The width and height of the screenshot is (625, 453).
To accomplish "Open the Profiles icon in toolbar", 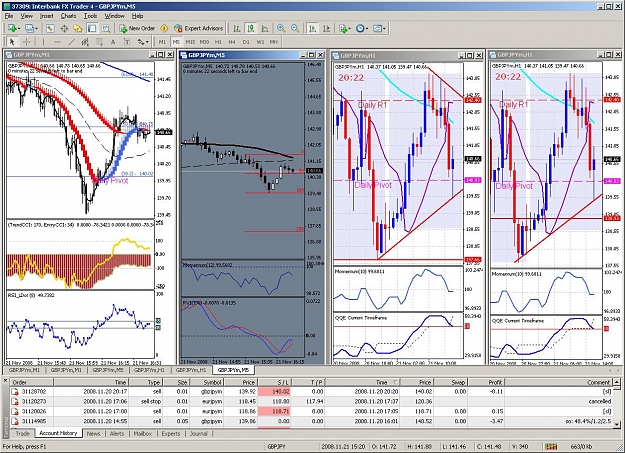I will pos(29,28).
